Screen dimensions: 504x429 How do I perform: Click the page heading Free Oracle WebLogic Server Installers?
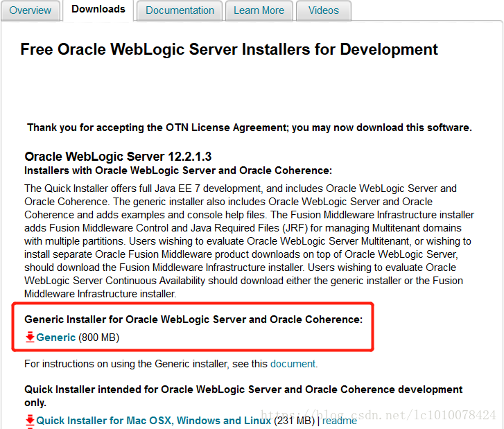[x=229, y=49]
